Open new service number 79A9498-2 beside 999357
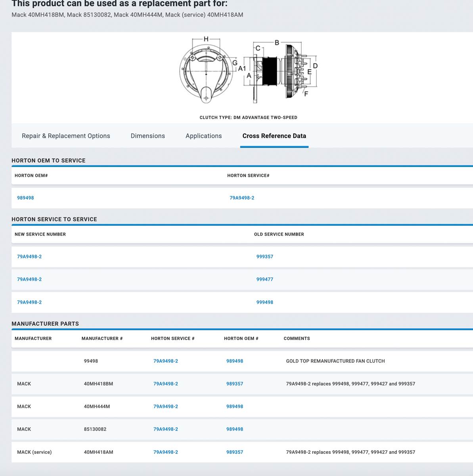 click(29, 257)
